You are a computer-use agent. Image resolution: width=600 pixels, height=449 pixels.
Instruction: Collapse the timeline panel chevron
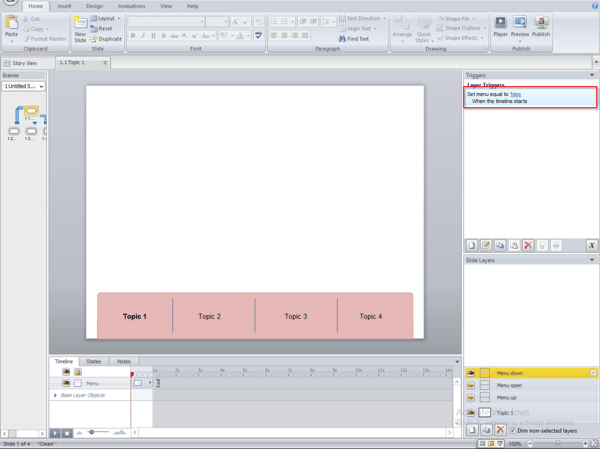tap(457, 361)
